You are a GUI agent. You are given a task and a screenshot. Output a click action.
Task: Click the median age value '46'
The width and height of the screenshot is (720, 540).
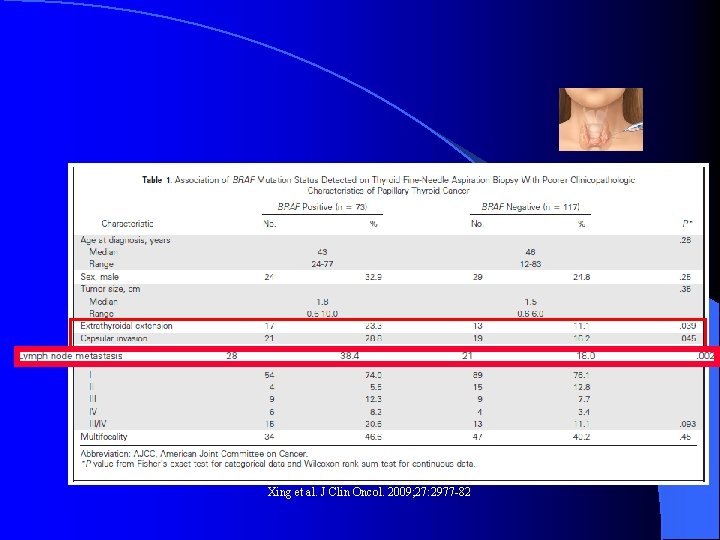coord(530,252)
